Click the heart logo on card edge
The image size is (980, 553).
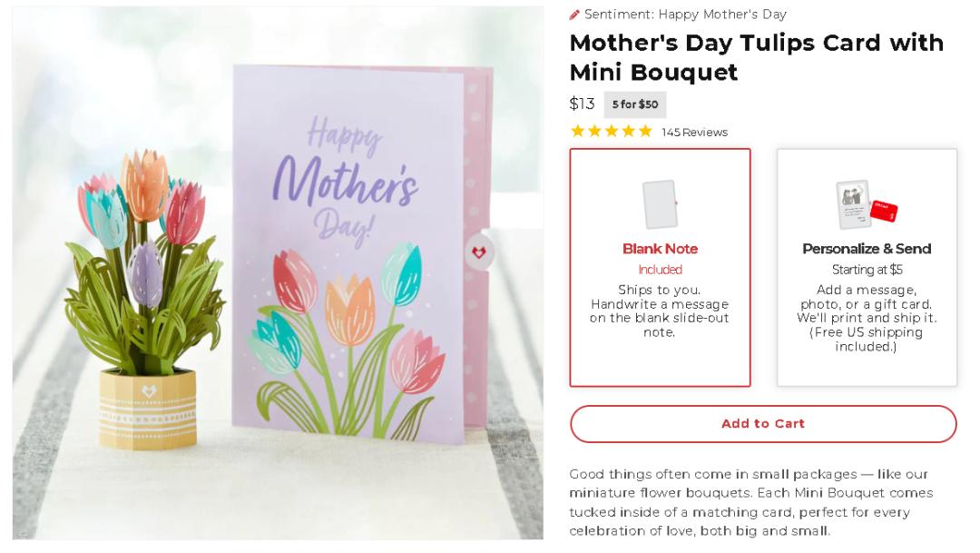coord(479,252)
